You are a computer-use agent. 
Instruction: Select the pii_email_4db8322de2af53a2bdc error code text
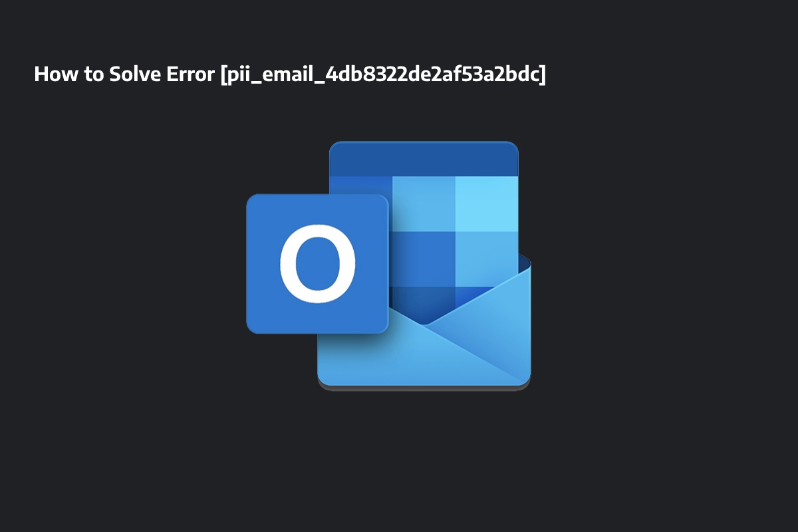click(x=382, y=76)
